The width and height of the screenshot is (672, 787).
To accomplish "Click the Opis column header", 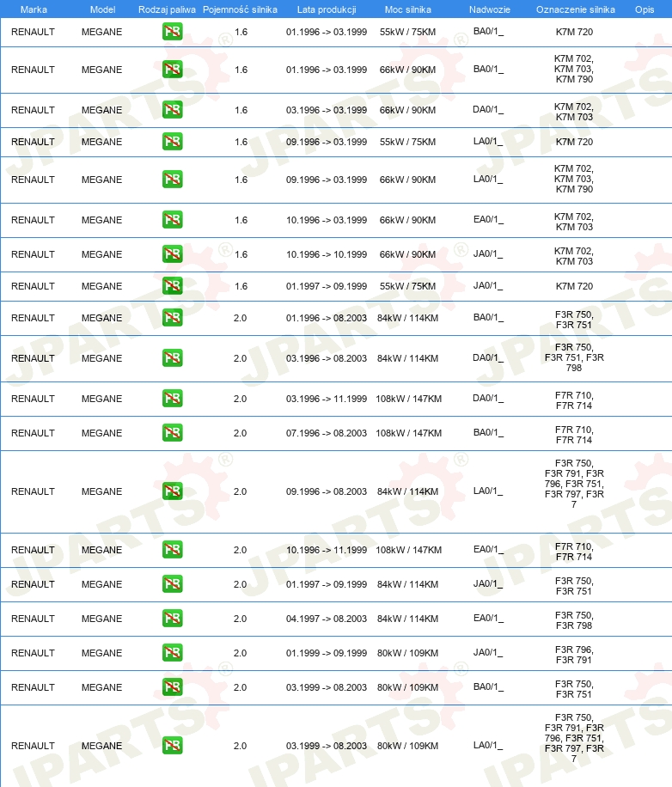I will [x=645, y=9].
